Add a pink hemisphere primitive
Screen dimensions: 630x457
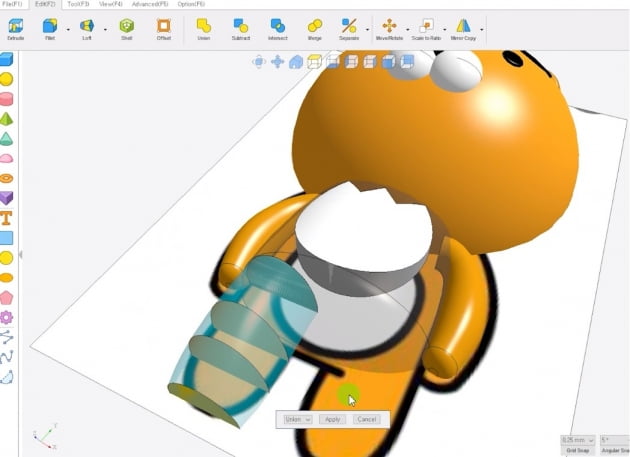pos(6,158)
